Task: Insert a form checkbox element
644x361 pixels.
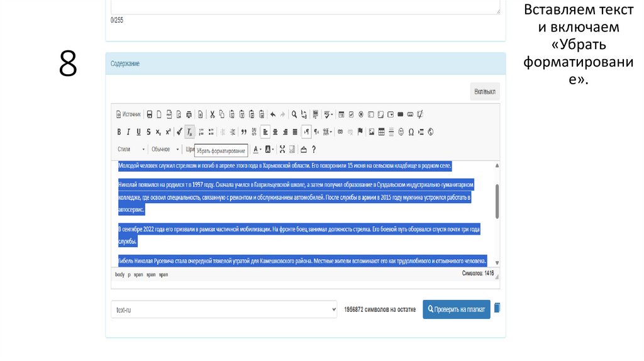Action: [x=351, y=114]
